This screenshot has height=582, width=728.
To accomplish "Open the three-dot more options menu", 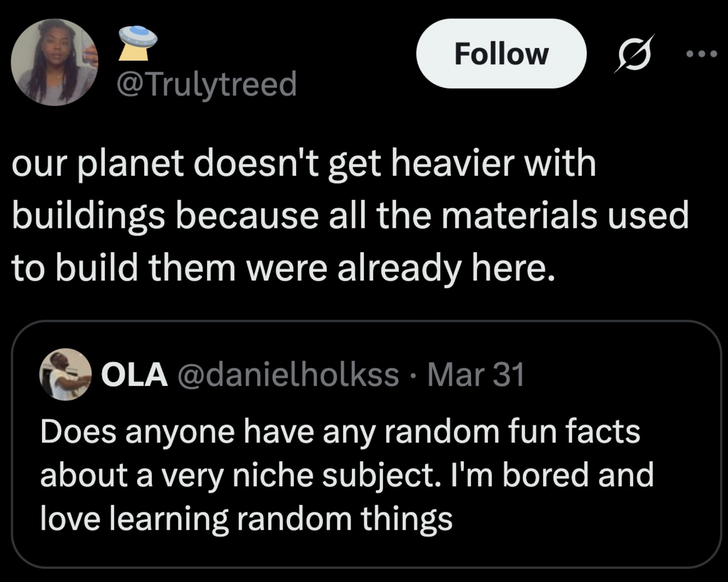I will click(x=701, y=54).
